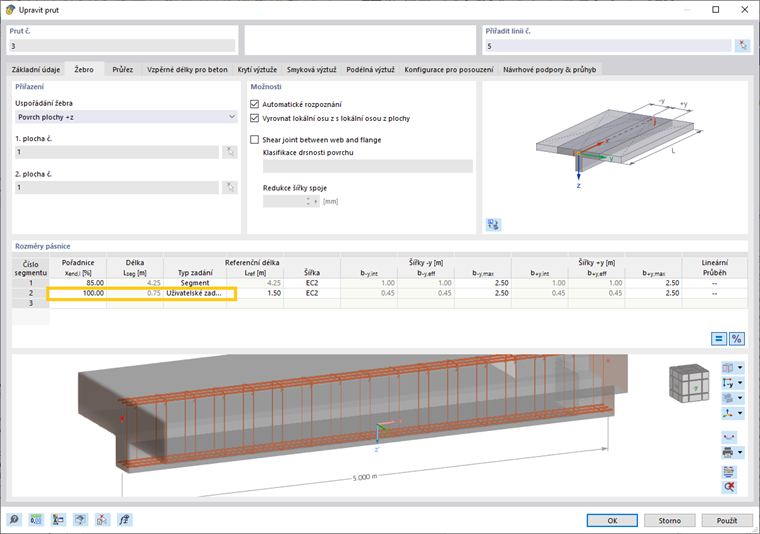Image resolution: width=760 pixels, height=534 pixels.
Task: Enable Shear joint between web and flange
Action: [254, 140]
